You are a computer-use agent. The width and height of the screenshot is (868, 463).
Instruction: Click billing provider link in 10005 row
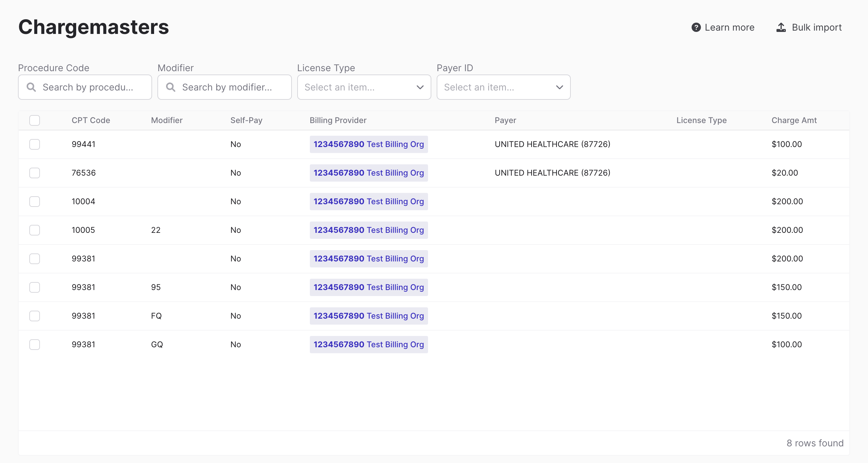tap(368, 230)
